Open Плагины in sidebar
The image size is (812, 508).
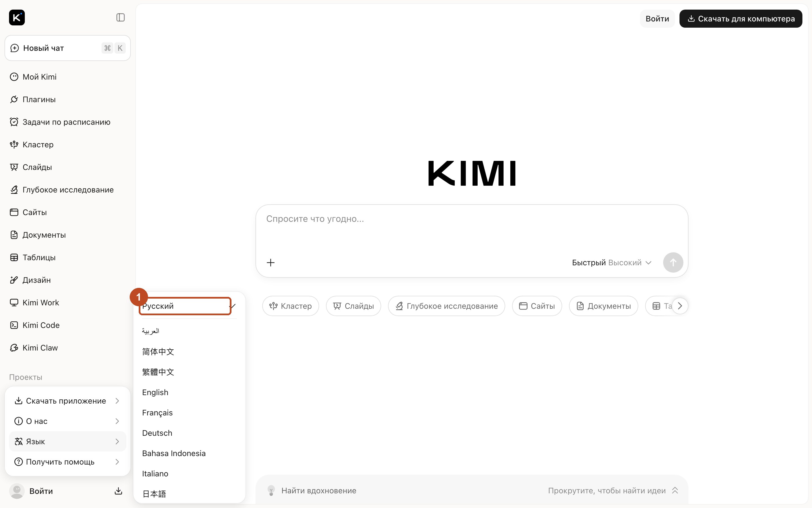[x=67, y=99]
